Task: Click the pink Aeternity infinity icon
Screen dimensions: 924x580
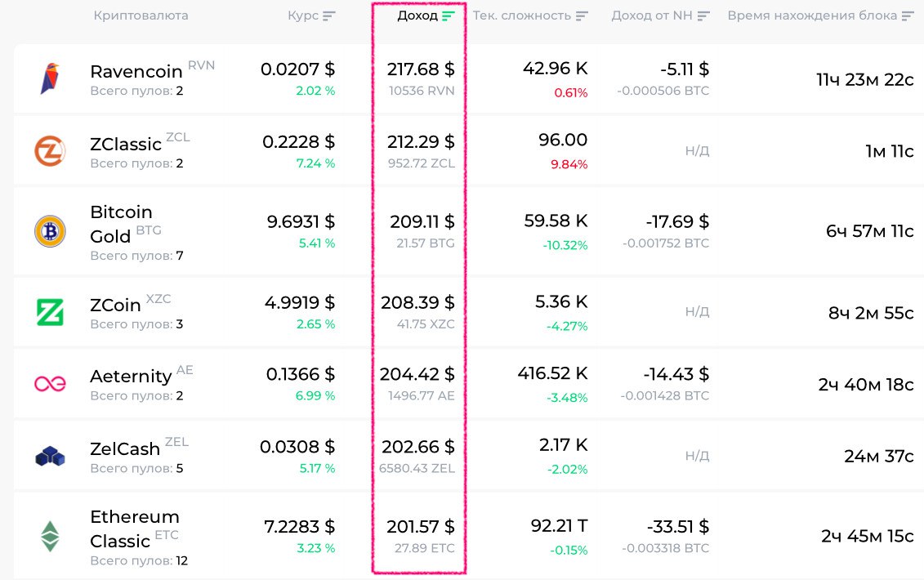Action: pos(49,383)
